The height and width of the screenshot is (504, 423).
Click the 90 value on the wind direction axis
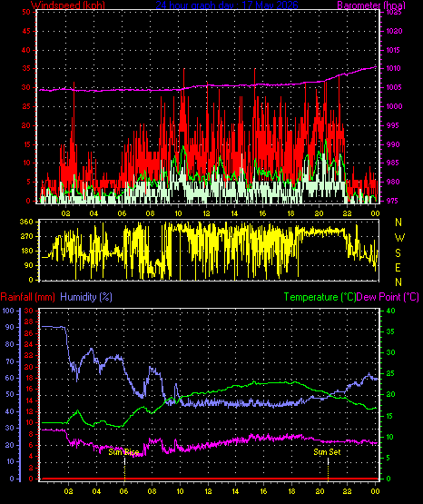[28, 265]
